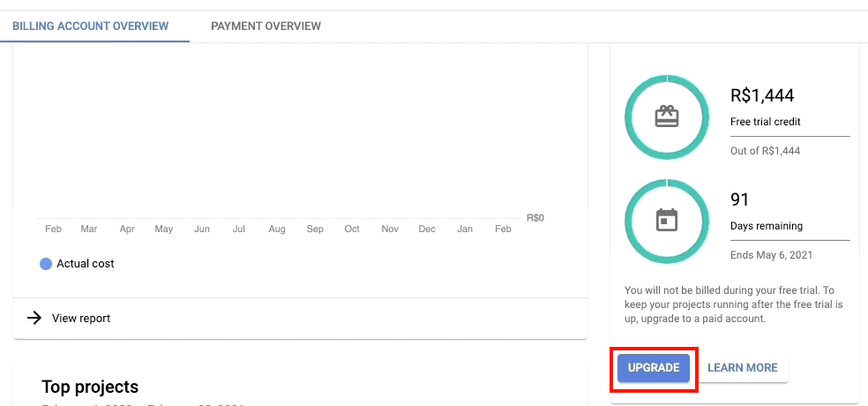Select the Jun month label on chart

click(202, 229)
